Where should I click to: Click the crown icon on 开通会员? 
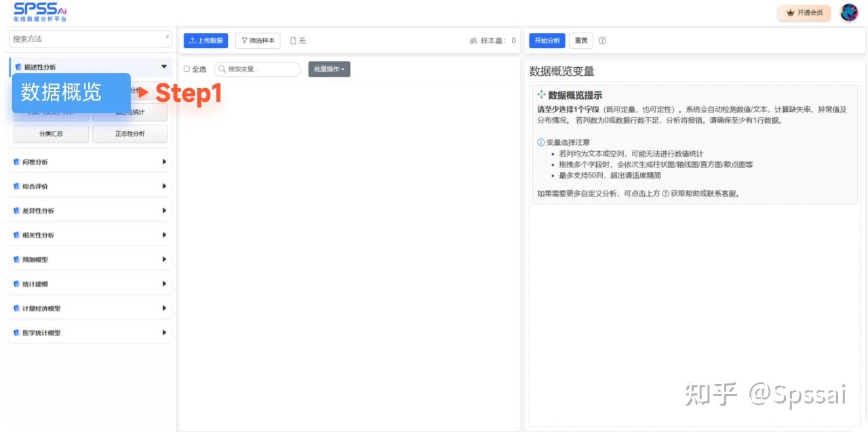tap(789, 12)
